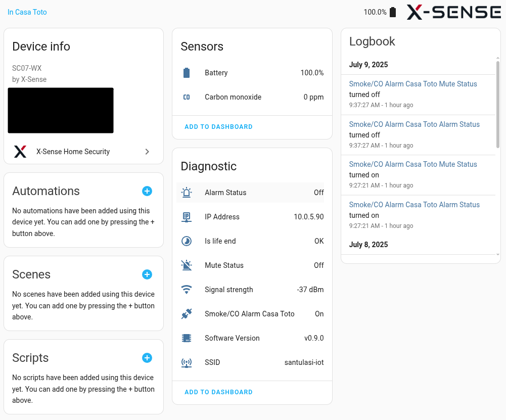Click the Signal strength label

(x=229, y=290)
